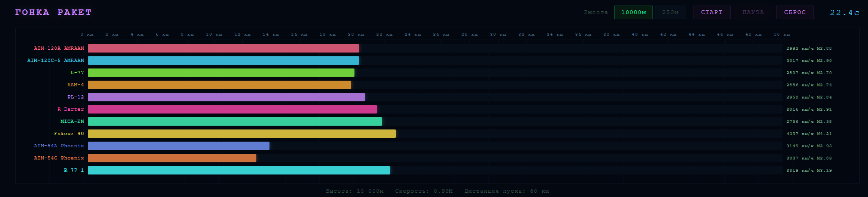The width and height of the screenshot is (868, 197).
Task: Select the AIM-54A Phoenix label
Action: point(59,146)
